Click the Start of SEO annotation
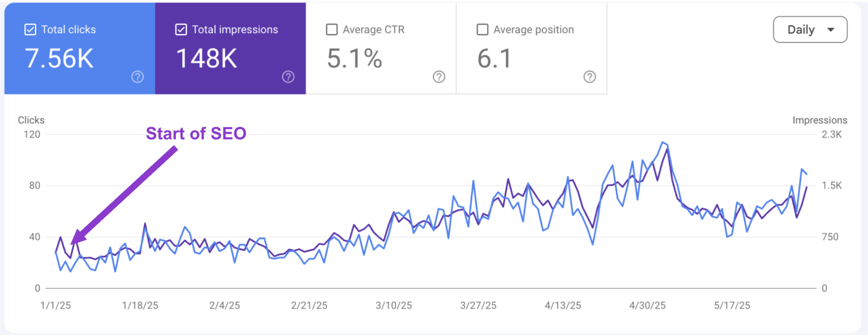This screenshot has width=868, height=336. coord(196,133)
